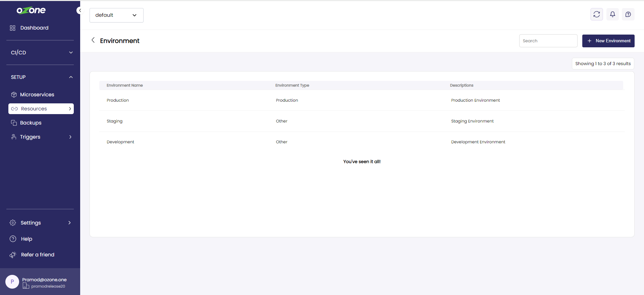Open the Backups section
The image size is (644, 295).
(x=31, y=123)
